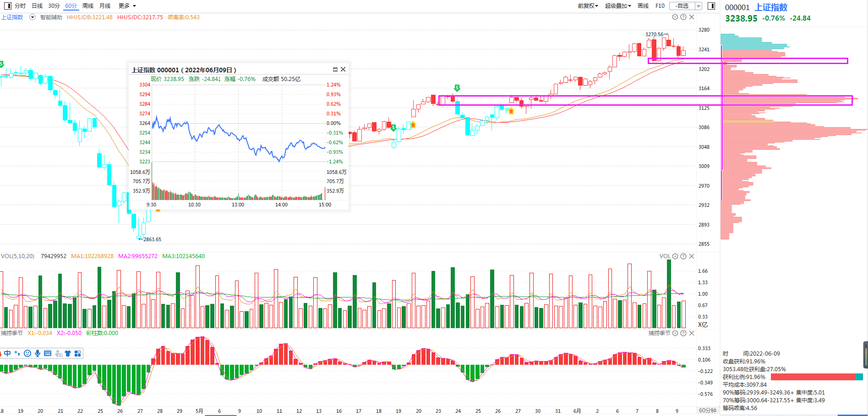This screenshot has width=868, height=416.
Task: Click the current price 3238.95
Action: point(741,18)
